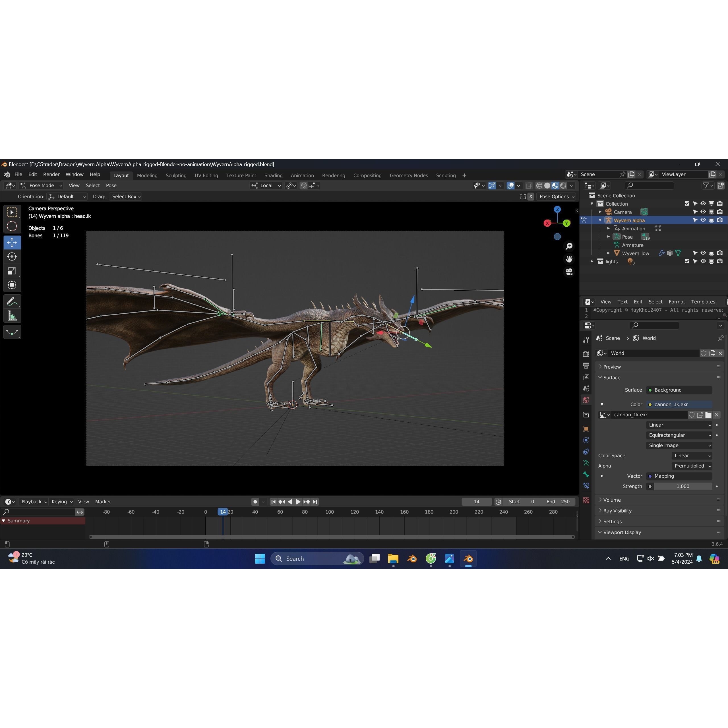Hide Wyvern alpha with its eye icon

pyautogui.click(x=703, y=220)
